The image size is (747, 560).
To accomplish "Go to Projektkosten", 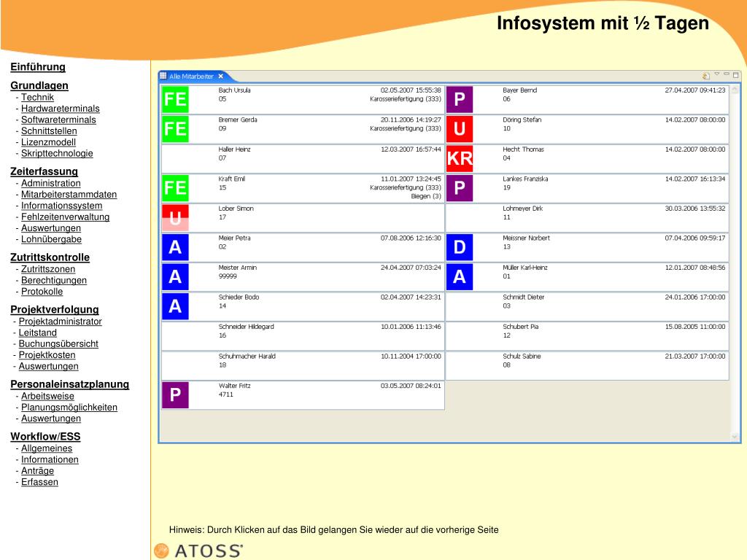I will 47,355.
